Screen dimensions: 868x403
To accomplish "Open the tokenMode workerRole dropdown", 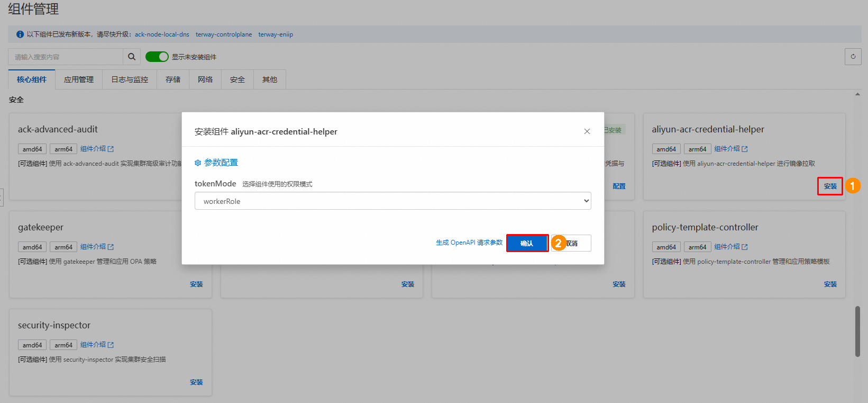I will (393, 201).
